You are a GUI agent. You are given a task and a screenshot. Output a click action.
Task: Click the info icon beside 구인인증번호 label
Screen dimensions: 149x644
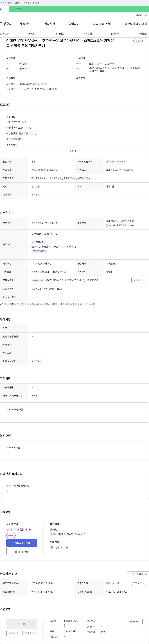pyautogui.click(x=91, y=592)
